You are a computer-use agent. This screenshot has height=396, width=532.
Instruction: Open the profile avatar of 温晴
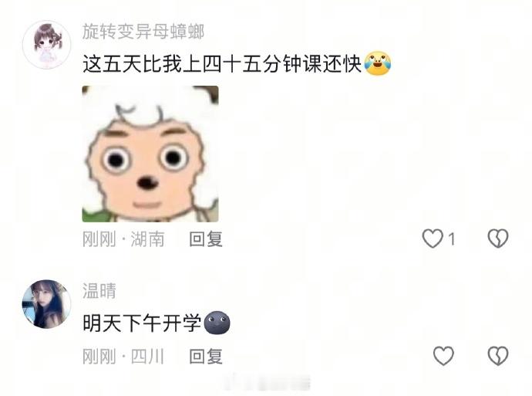point(46,304)
